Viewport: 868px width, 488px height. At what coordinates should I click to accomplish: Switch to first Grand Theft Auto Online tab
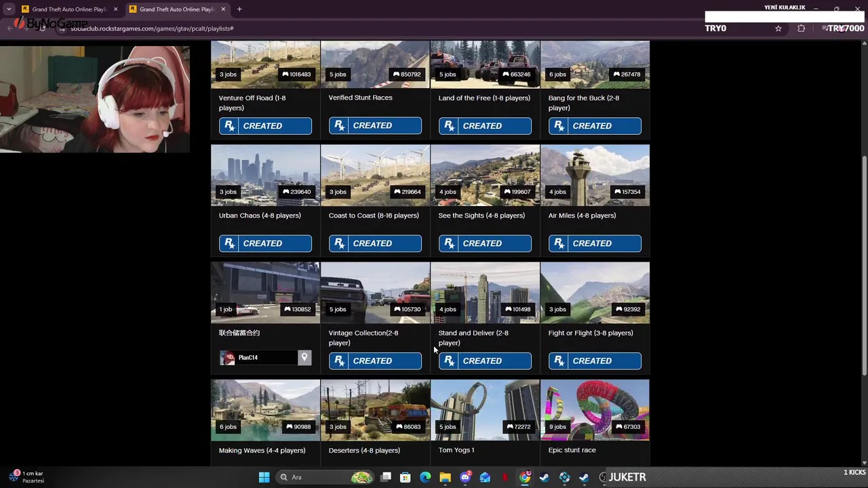coord(68,9)
